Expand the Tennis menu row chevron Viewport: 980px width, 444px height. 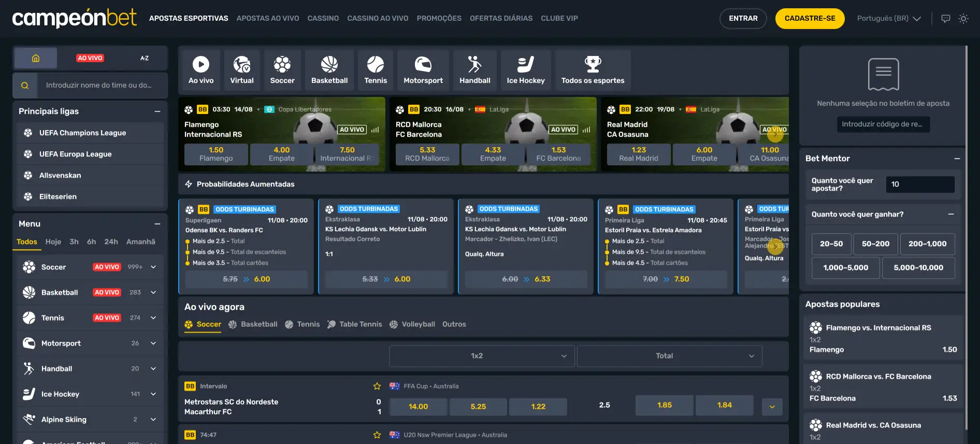[153, 318]
